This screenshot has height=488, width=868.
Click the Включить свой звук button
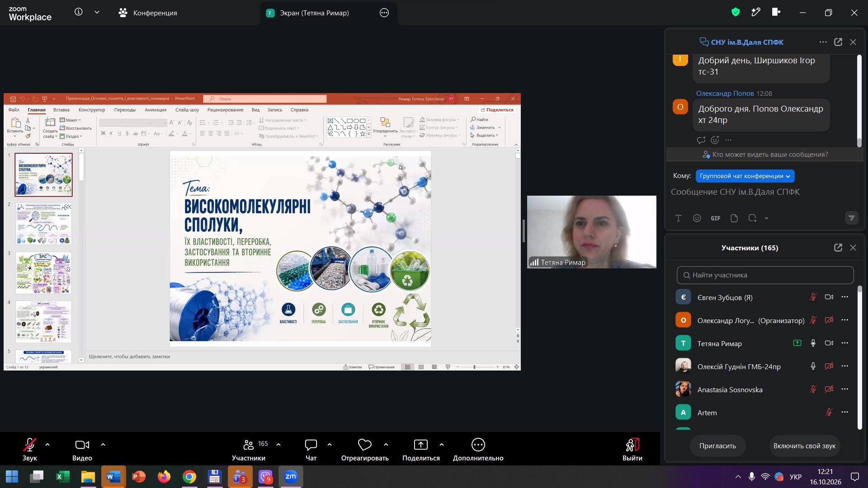coord(804,446)
